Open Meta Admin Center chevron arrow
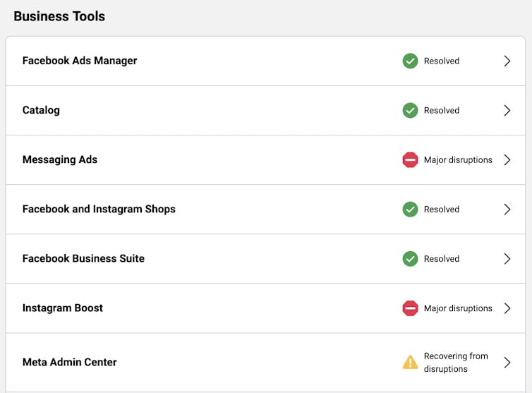This screenshot has height=393, width=532. click(507, 363)
